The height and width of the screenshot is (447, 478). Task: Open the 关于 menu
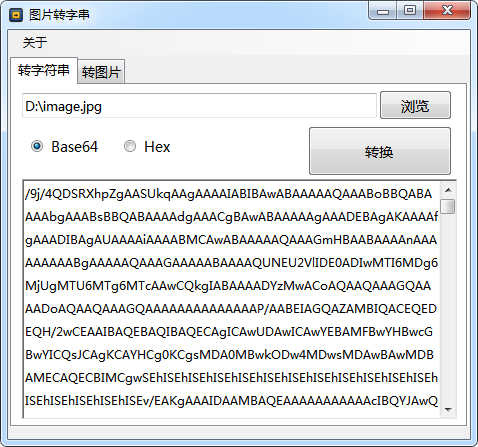coord(35,42)
